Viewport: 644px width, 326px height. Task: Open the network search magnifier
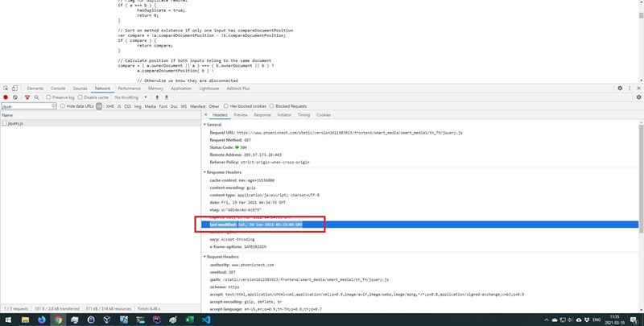coord(36,97)
